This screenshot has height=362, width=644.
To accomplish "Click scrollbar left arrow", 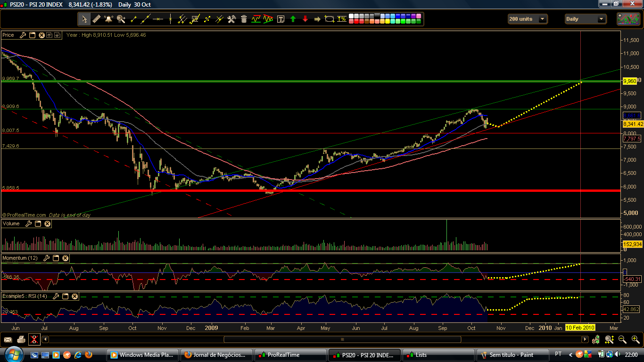I will point(45,339).
